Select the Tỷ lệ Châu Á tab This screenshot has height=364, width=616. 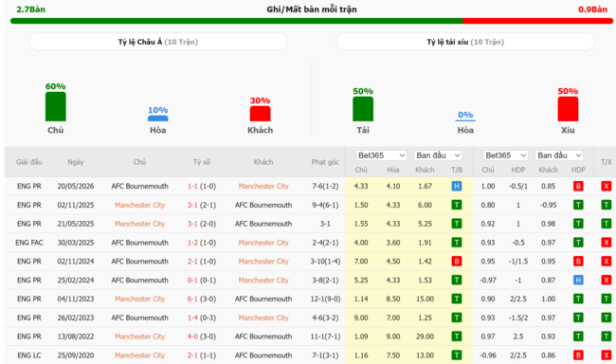[x=158, y=42]
